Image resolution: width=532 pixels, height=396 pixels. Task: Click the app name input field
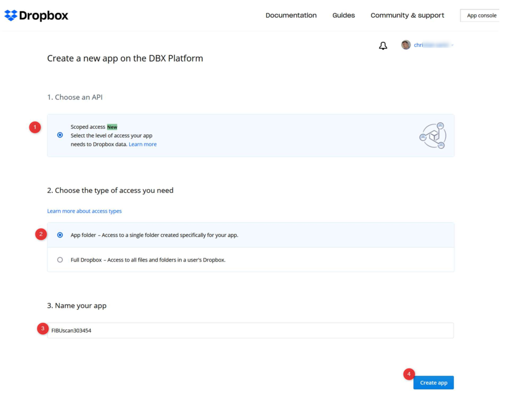250,331
